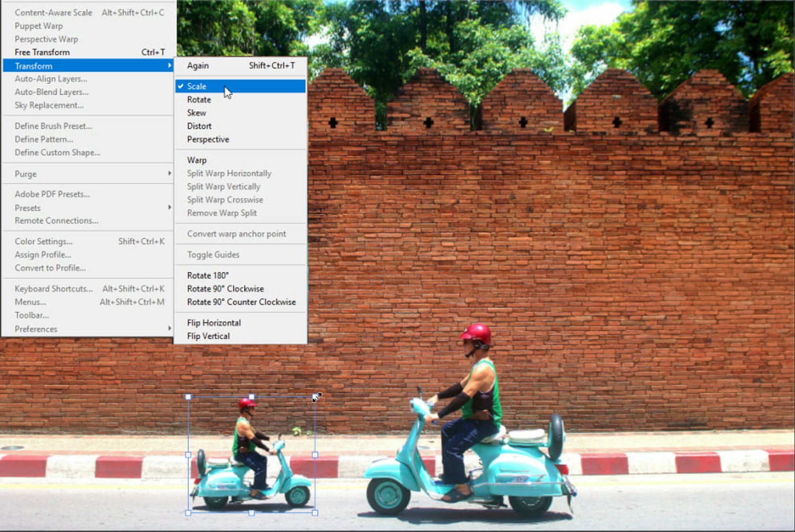Expand the Presets submenu
795x532 pixels.
coord(28,208)
